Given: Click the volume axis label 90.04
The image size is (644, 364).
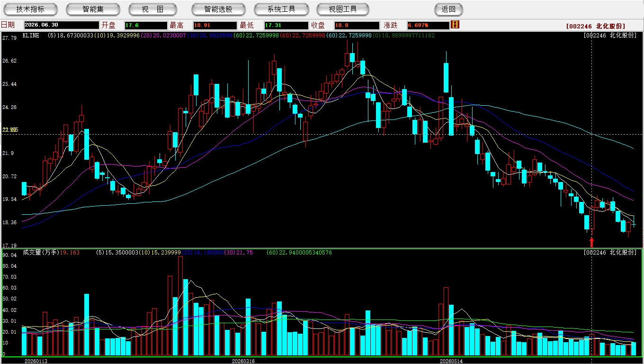Looking at the screenshot, I should [x=9, y=255].
